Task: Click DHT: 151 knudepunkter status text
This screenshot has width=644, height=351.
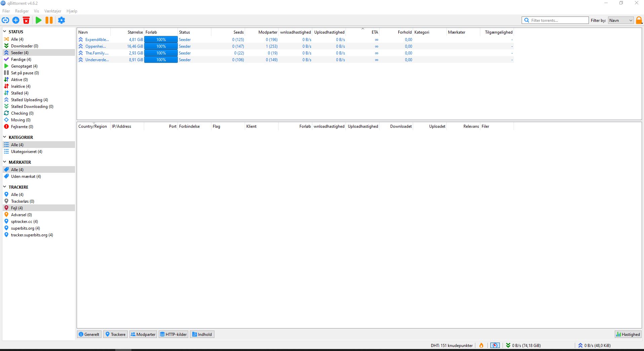Action: [x=452, y=346]
